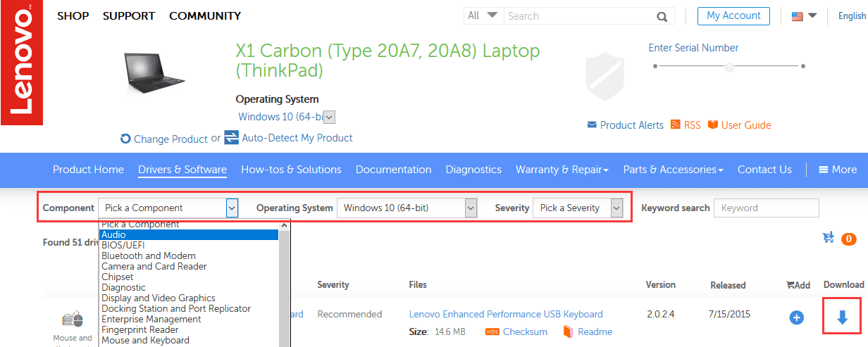Viewport: 868px width, 347px height.
Task: Click the English language link
Action: point(852,16)
